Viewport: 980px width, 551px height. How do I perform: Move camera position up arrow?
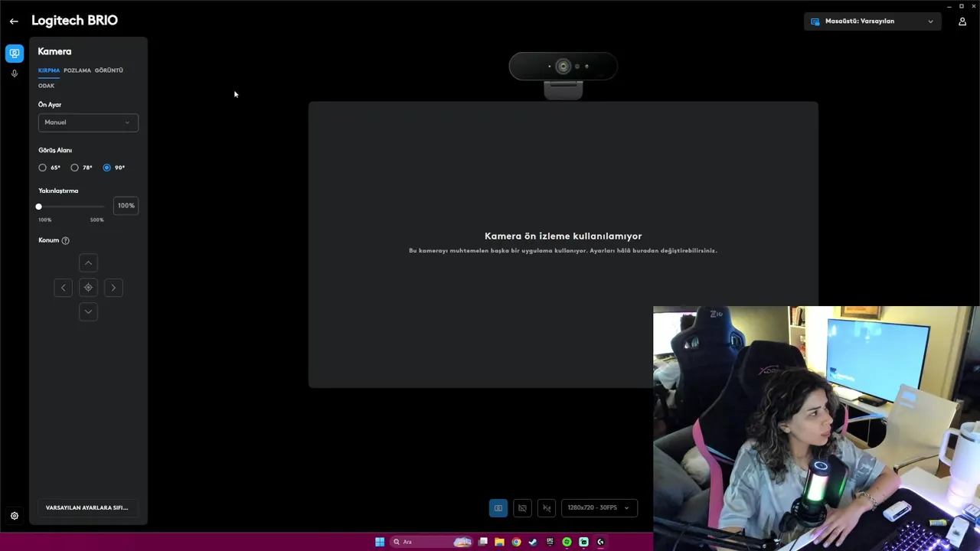(x=88, y=263)
